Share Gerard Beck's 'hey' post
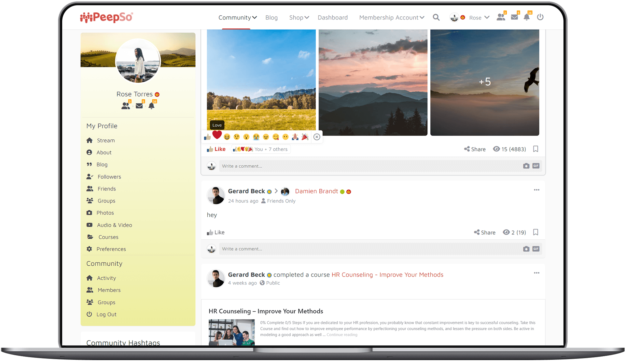Screen dimensions: 626x364 coord(485,232)
